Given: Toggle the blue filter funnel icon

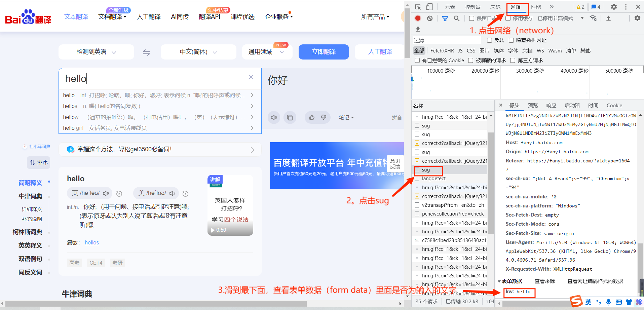Looking at the screenshot, I should point(445,18).
